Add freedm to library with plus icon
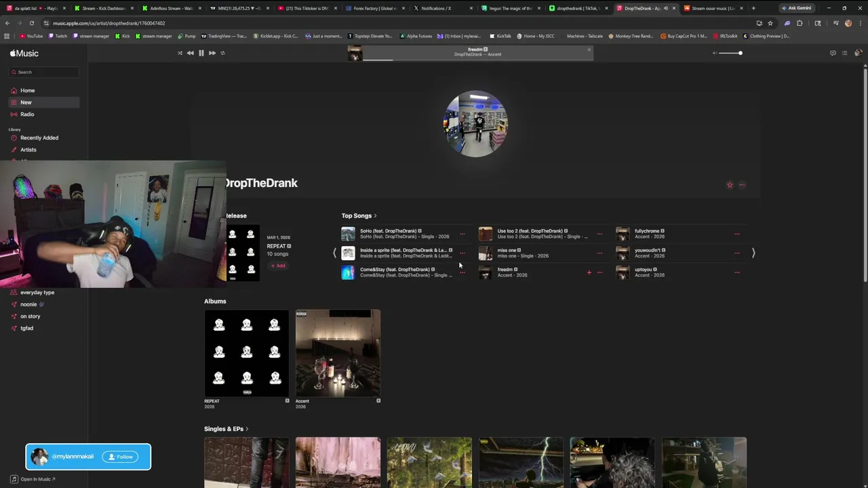Viewport: 868px width, 488px height. 589,272
